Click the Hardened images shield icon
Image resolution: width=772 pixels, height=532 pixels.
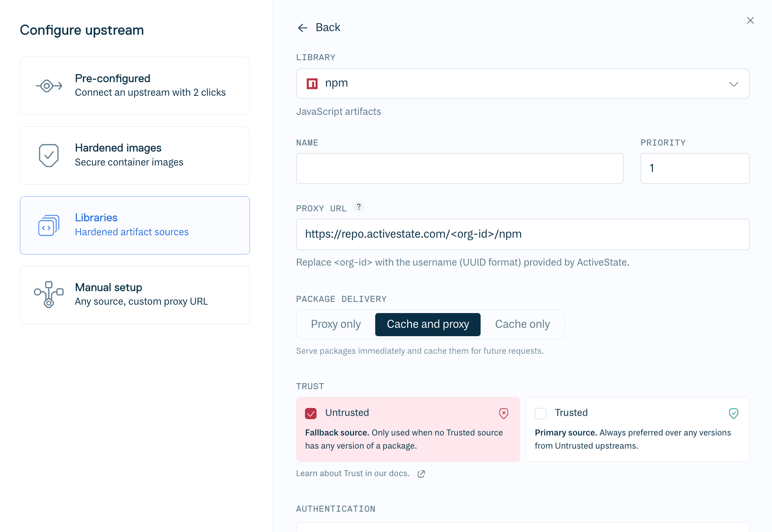point(49,156)
